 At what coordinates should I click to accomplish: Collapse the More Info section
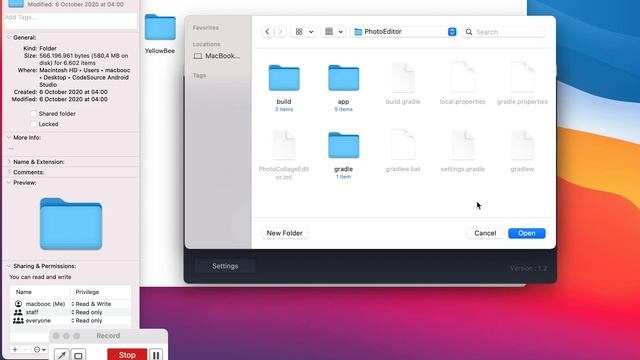[x=9, y=138]
